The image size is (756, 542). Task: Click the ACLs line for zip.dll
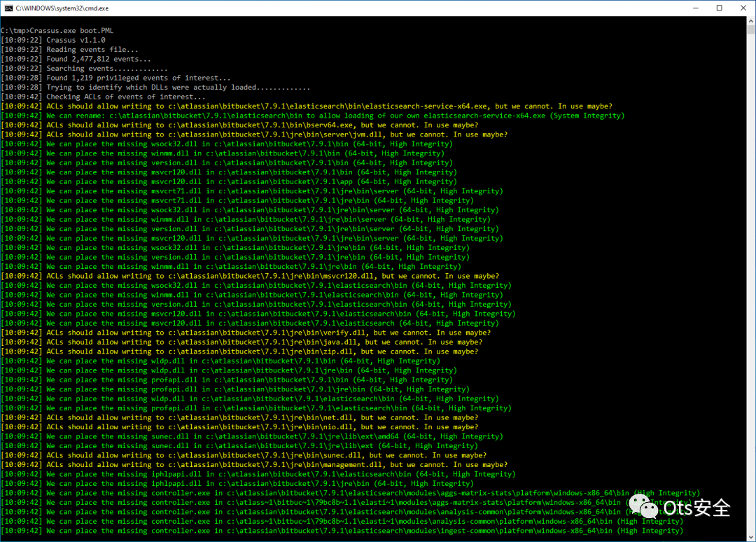click(x=239, y=352)
